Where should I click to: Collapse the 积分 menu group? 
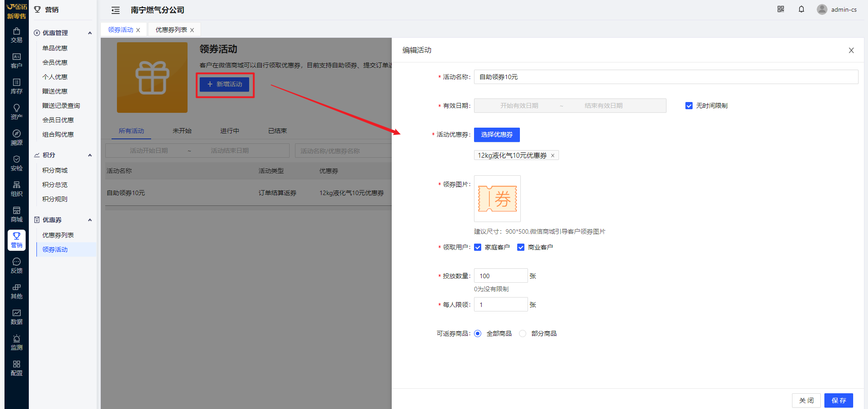[90, 155]
